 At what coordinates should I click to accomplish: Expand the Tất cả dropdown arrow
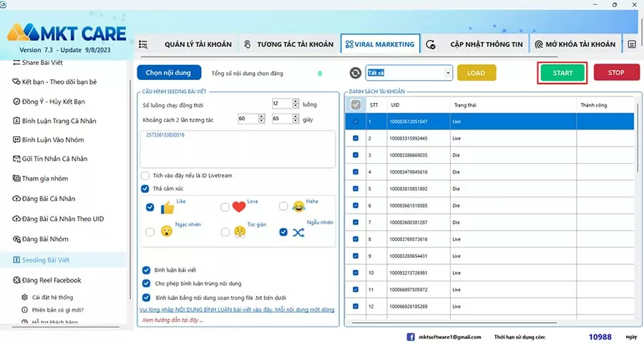[448, 73]
